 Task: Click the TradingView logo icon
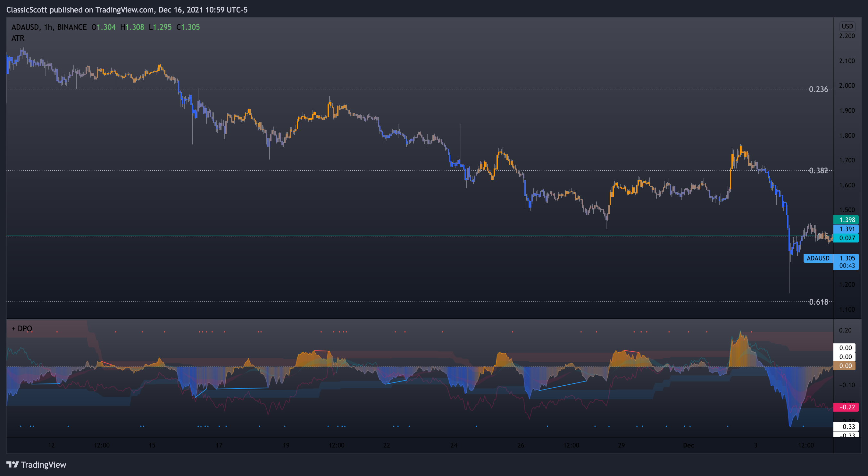pyautogui.click(x=13, y=464)
